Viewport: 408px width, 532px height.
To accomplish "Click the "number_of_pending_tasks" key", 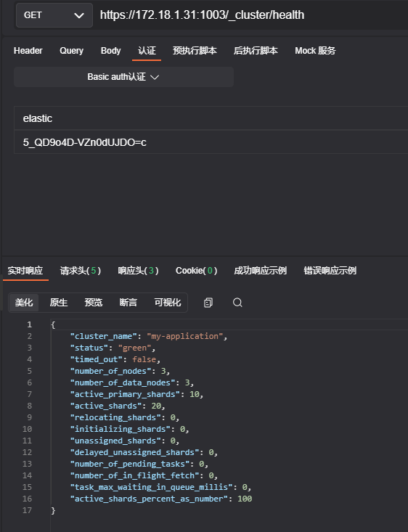I will tap(130, 464).
